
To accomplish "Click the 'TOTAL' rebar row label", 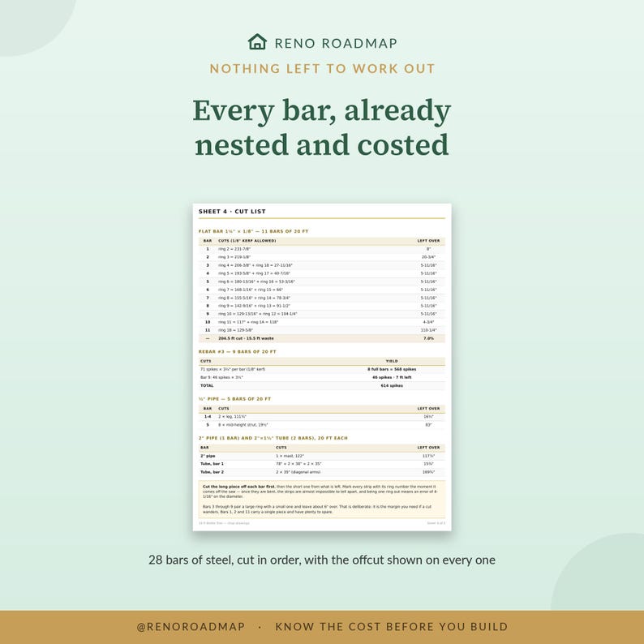I will click(207, 385).
